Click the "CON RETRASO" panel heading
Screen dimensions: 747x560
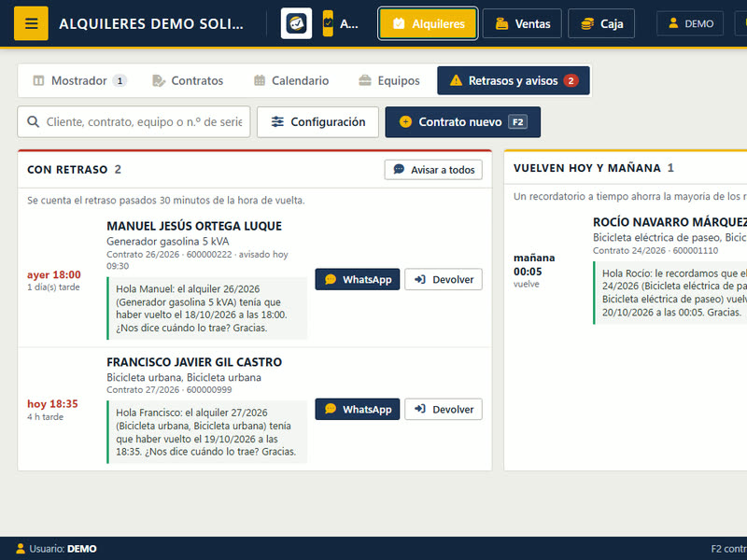click(67, 170)
